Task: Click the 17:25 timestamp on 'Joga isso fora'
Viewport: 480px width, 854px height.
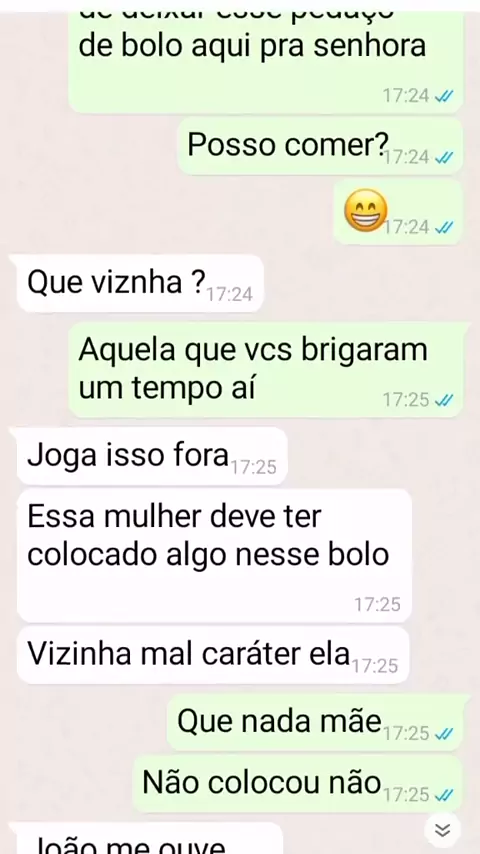Action: click(x=253, y=467)
